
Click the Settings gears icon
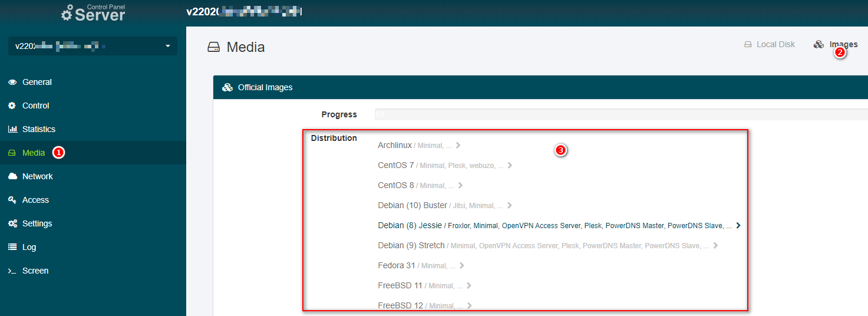pyautogui.click(x=12, y=223)
